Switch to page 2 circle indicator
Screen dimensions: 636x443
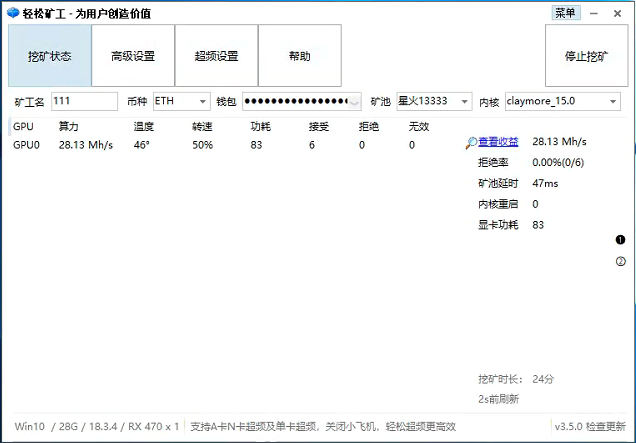(x=620, y=261)
